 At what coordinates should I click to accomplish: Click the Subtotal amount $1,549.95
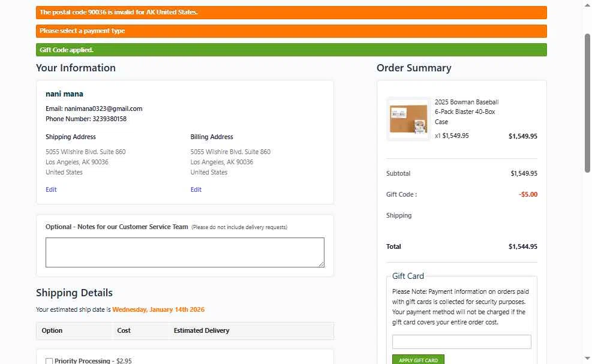click(x=524, y=174)
